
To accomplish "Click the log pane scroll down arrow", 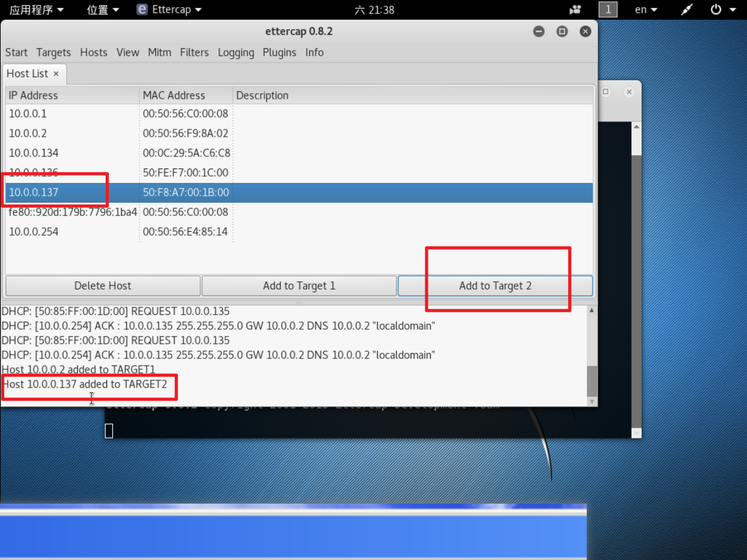I will (x=592, y=402).
